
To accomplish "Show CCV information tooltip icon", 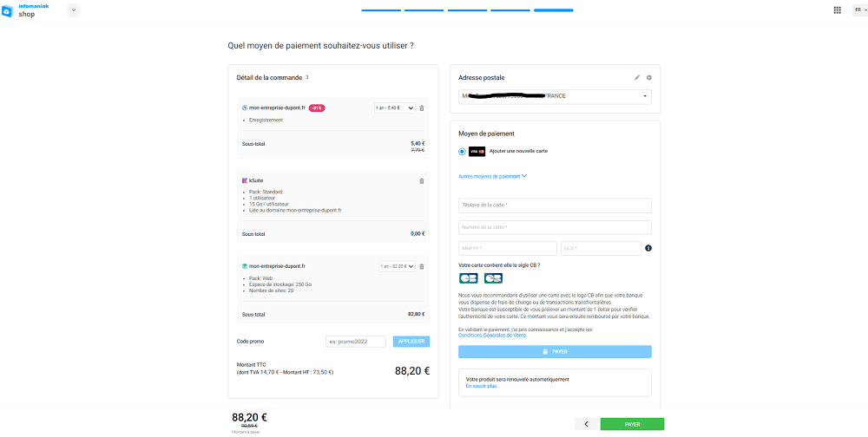I will pyautogui.click(x=648, y=249).
